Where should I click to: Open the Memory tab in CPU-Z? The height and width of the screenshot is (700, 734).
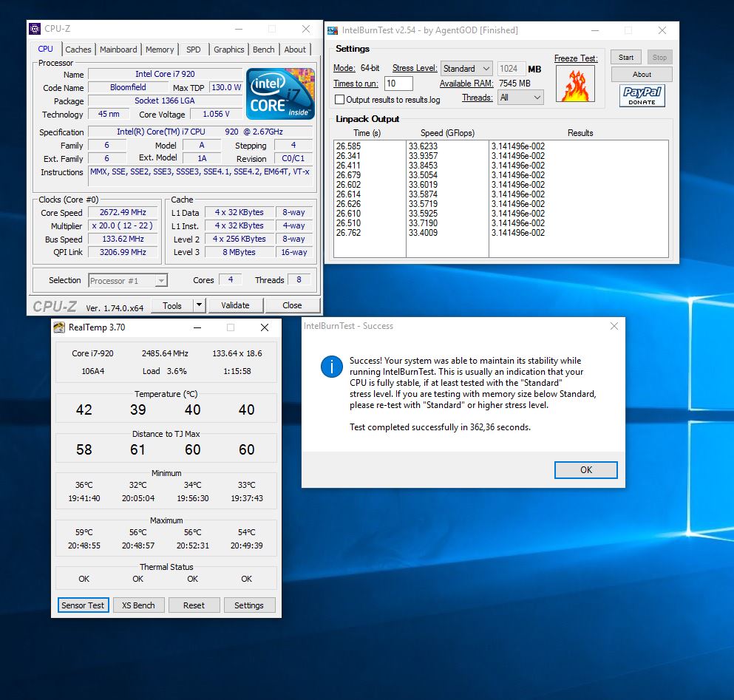point(160,50)
